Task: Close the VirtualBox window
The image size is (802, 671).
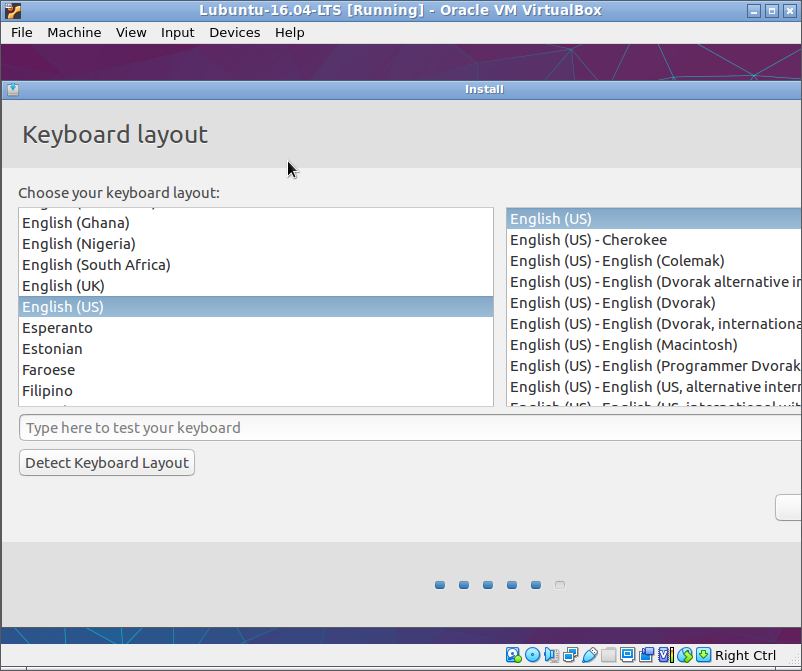Action: tap(790, 11)
